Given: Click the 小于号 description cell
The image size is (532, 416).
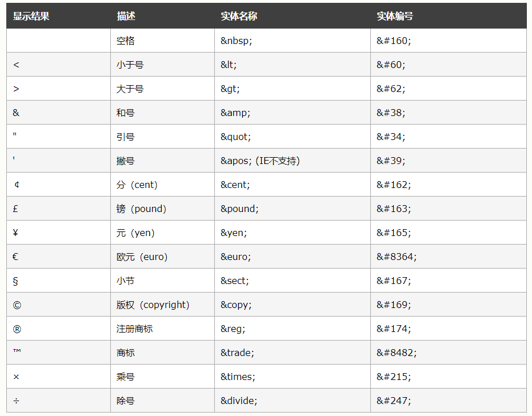Looking at the screenshot, I should [130, 65].
